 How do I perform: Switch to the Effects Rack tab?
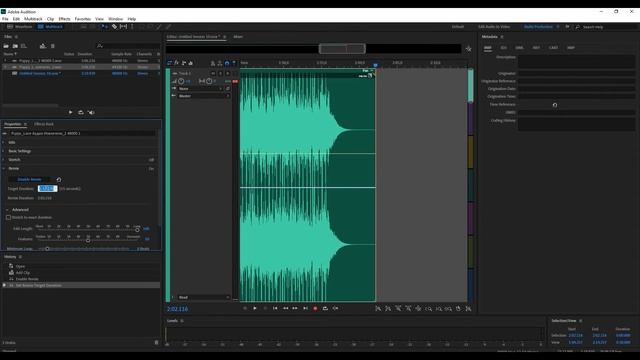[44, 124]
